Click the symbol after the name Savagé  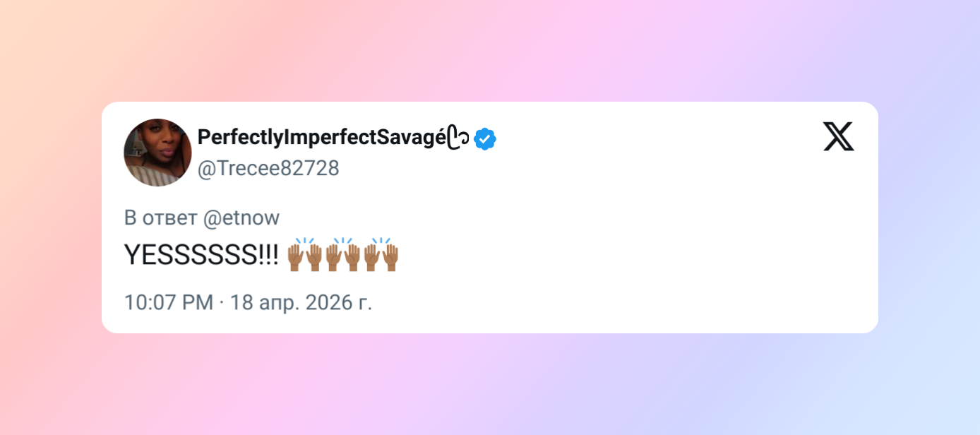click(458, 138)
